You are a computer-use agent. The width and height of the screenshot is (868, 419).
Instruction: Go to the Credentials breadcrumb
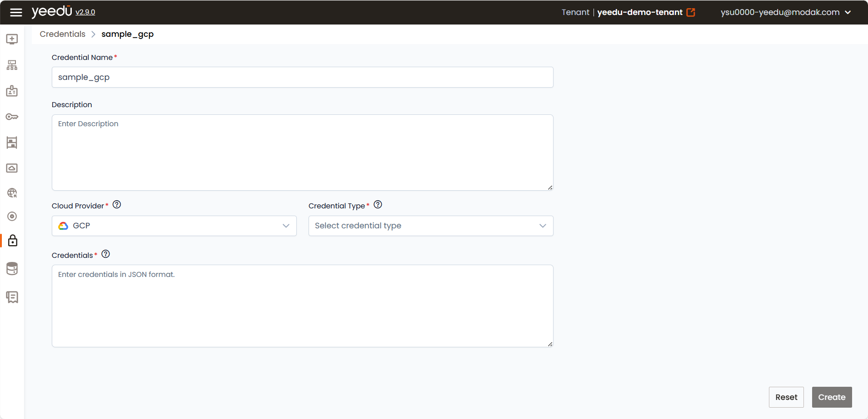(x=63, y=34)
